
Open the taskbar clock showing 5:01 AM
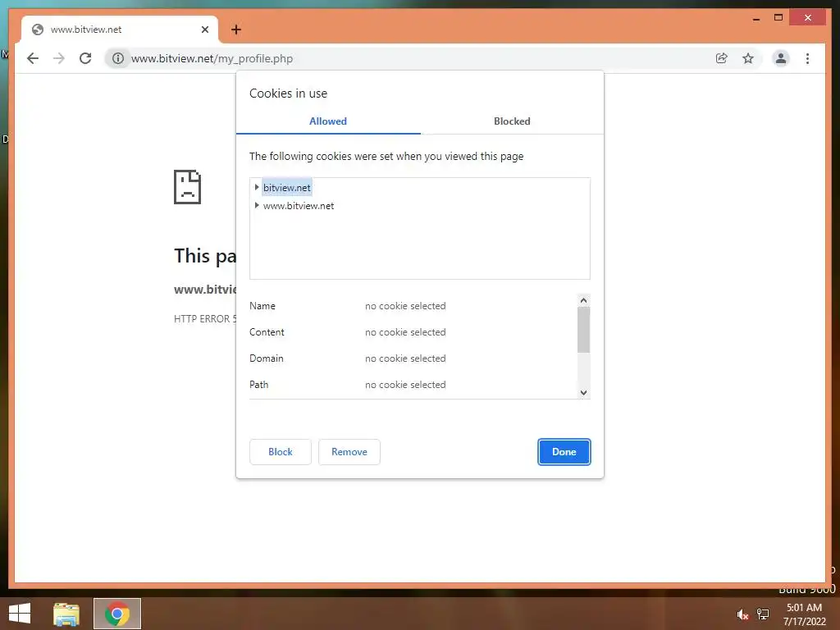[x=804, y=614]
